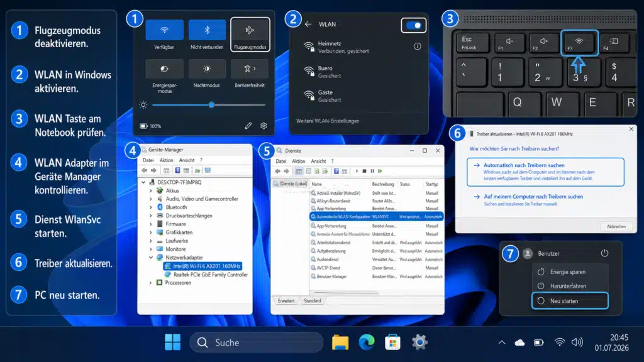Viewport: 644px width, 362px height.
Task: Click help icon in Dienste toolbar
Action: tap(336, 171)
